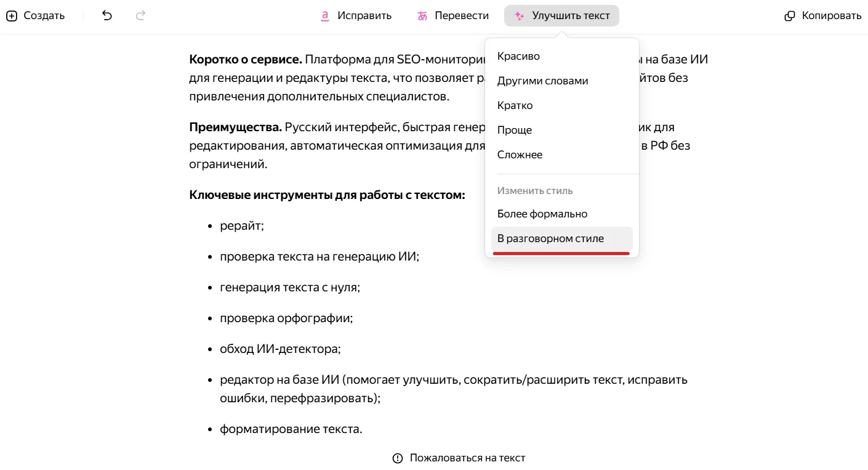
Task: Click the plus icon beside Создать
Action: click(12, 16)
